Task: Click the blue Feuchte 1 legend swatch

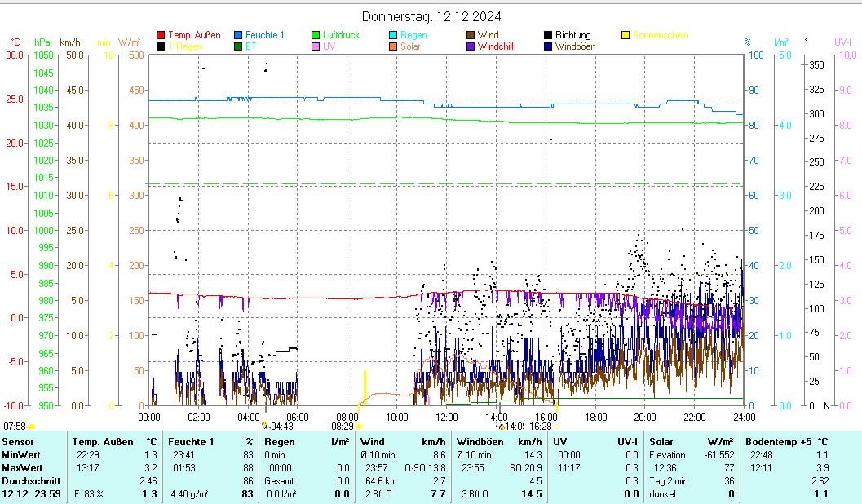Action: tap(238, 36)
